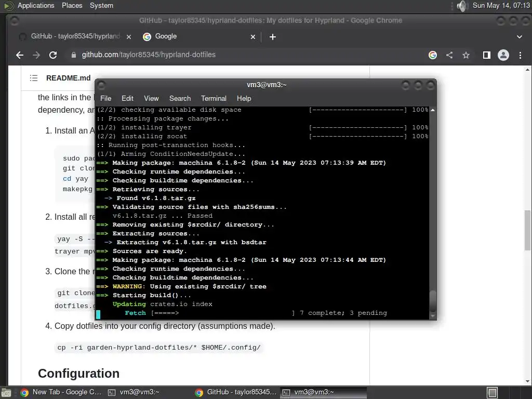The image size is (532, 399).
Task: Click 'Updating crates.io index' line
Action: coord(163,304)
